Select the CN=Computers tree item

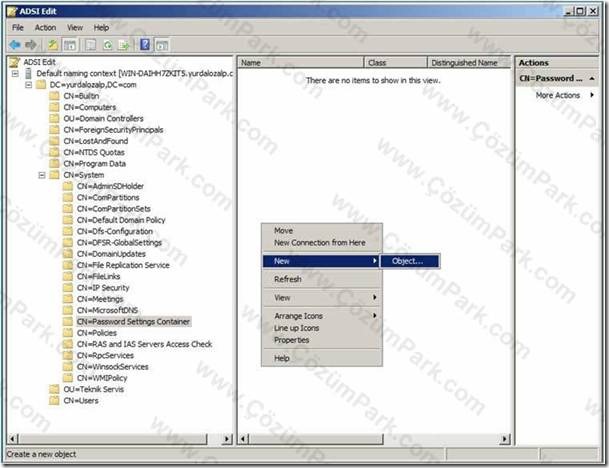(90, 107)
